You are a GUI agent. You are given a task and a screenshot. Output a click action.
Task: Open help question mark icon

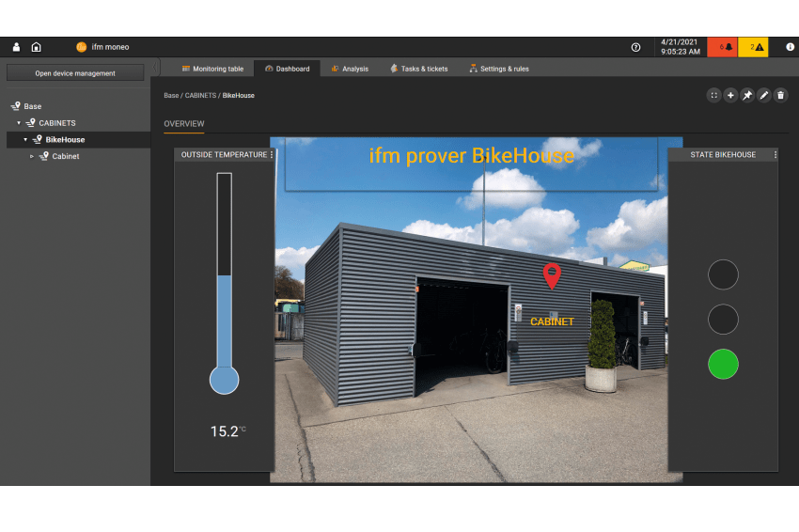636,47
